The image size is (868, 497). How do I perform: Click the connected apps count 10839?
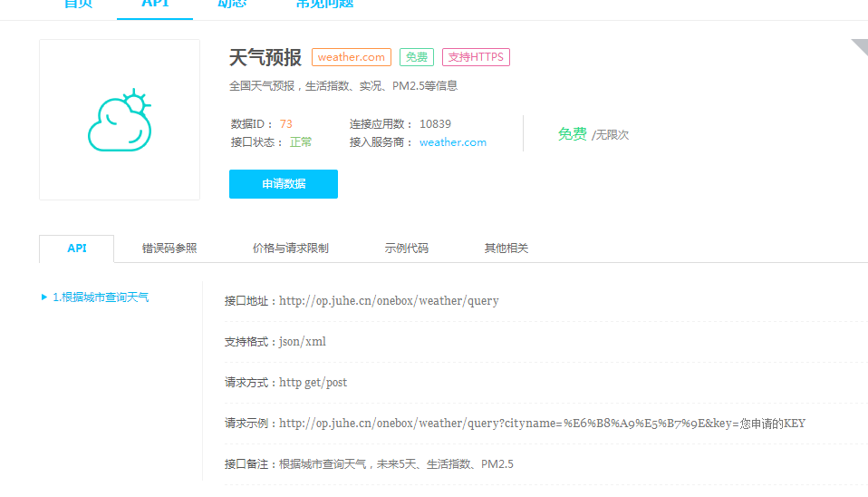coord(435,124)
